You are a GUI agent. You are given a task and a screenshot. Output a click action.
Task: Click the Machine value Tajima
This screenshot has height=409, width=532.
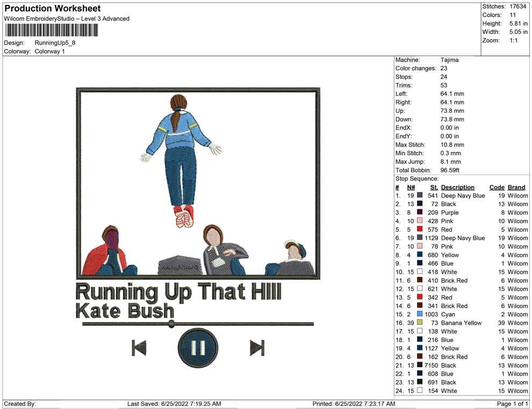pyautogui.click(x=449, y=60)
